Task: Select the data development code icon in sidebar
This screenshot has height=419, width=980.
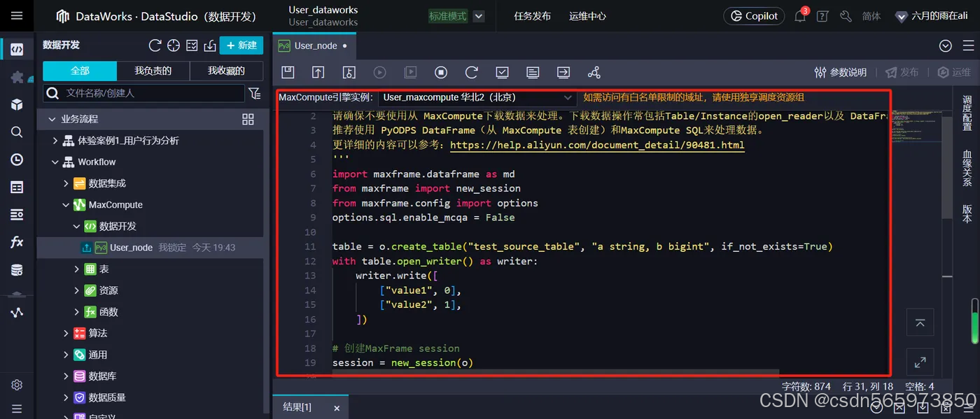Action: [x=17, y=49]
